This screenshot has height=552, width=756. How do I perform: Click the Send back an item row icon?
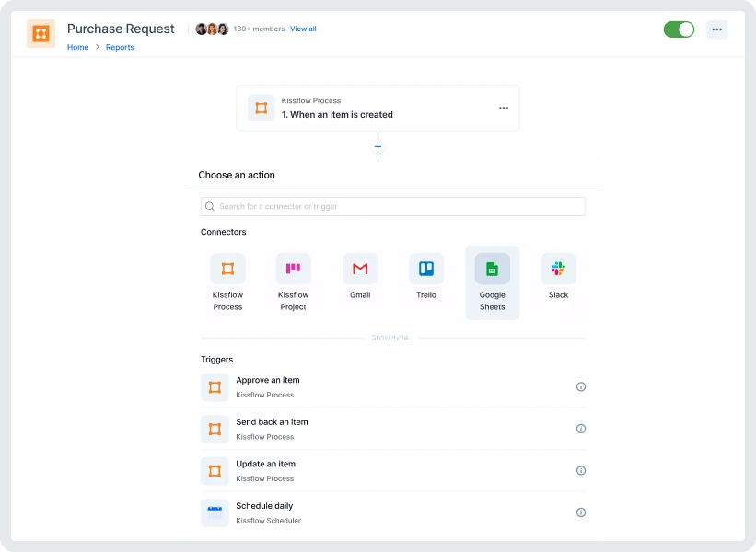coord(215,429)
